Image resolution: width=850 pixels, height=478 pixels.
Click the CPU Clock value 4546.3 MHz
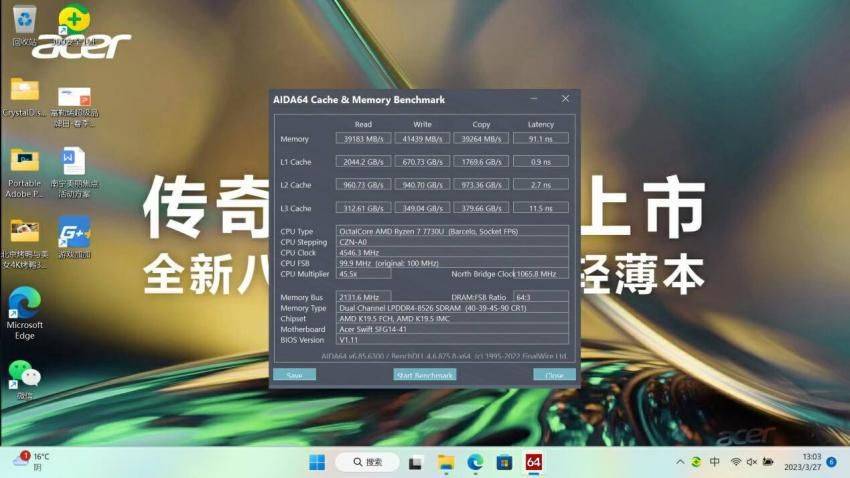452,253
